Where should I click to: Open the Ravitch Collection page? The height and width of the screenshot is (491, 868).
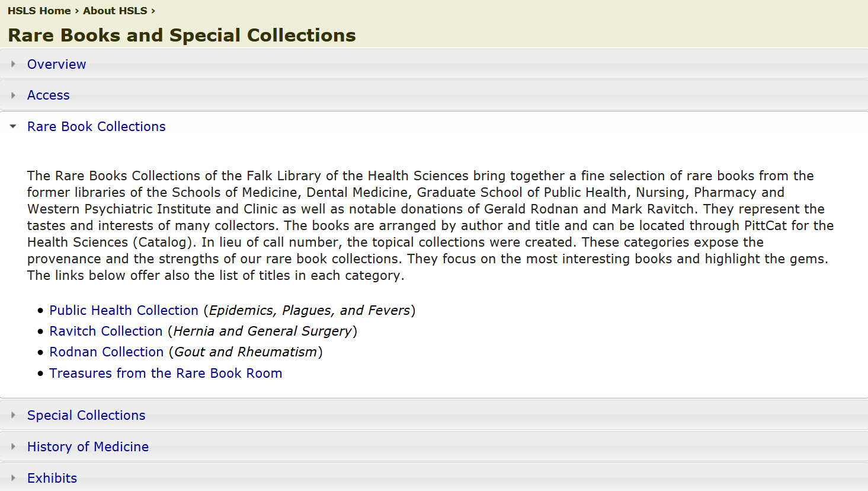click(x=105, y=331)
